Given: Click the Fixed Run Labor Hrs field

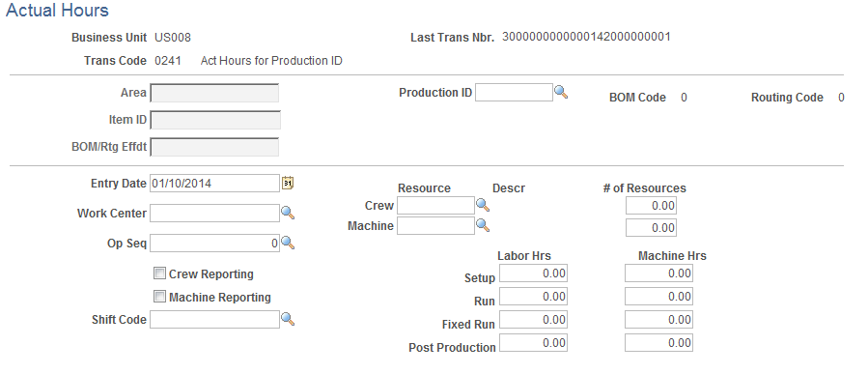Looking at the screenshot, I should pyautogui.click(x=534, y=320).
